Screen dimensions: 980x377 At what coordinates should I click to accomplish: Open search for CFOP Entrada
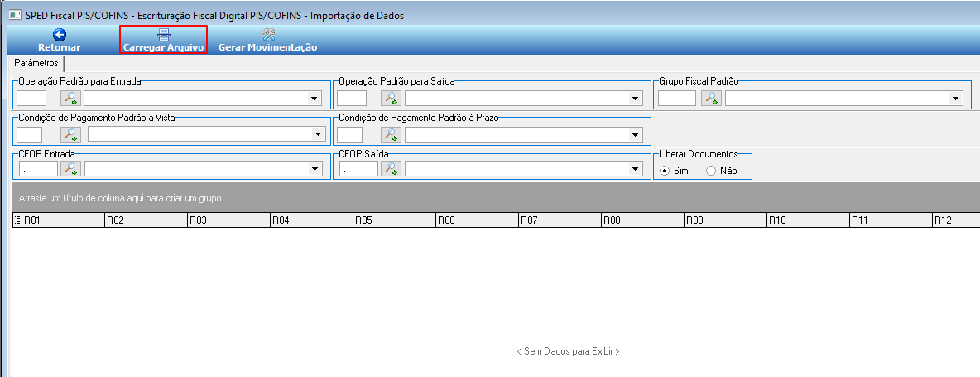click(x=70, y=168)
